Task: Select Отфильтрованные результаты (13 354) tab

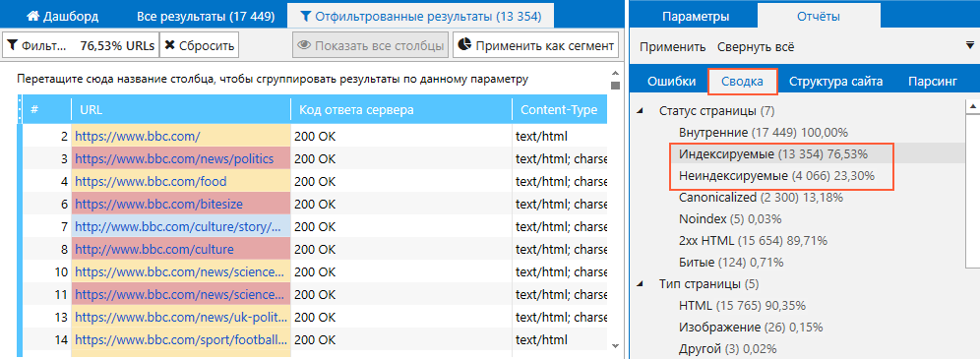Action: pos(420,17)
